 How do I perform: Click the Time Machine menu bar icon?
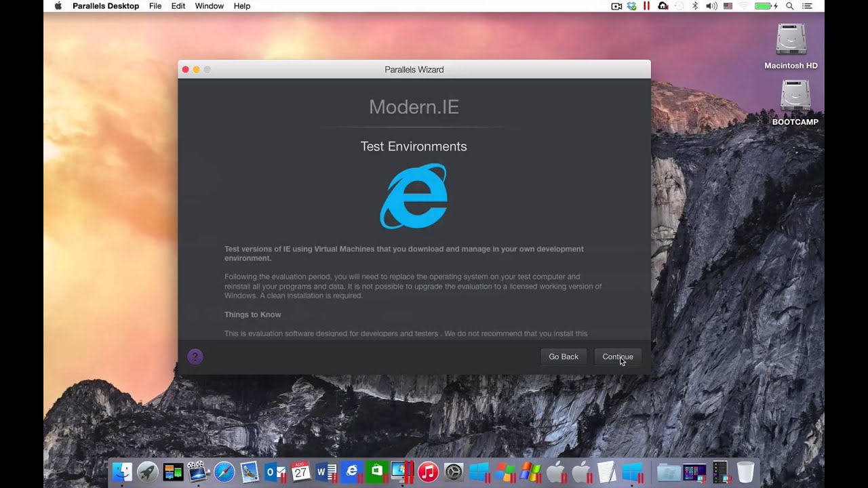[679, 6]
